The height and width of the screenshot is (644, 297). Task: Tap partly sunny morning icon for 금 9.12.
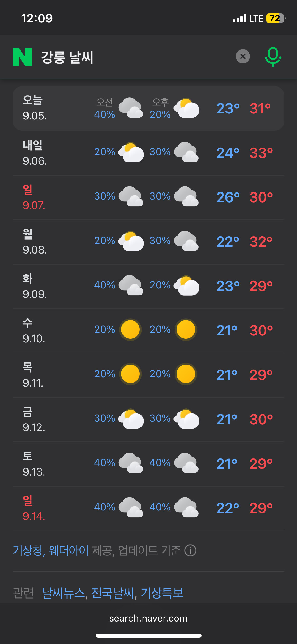pyautogui.click(x=131, y=418)
